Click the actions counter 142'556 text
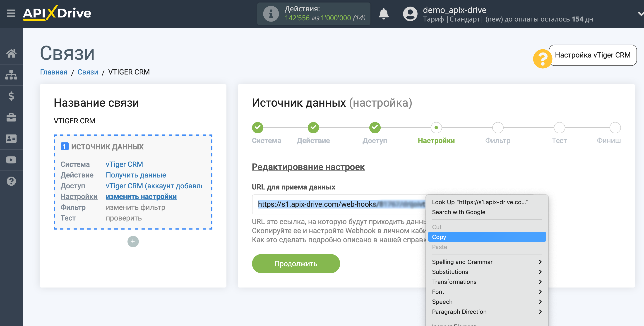 tap(297, 18)
